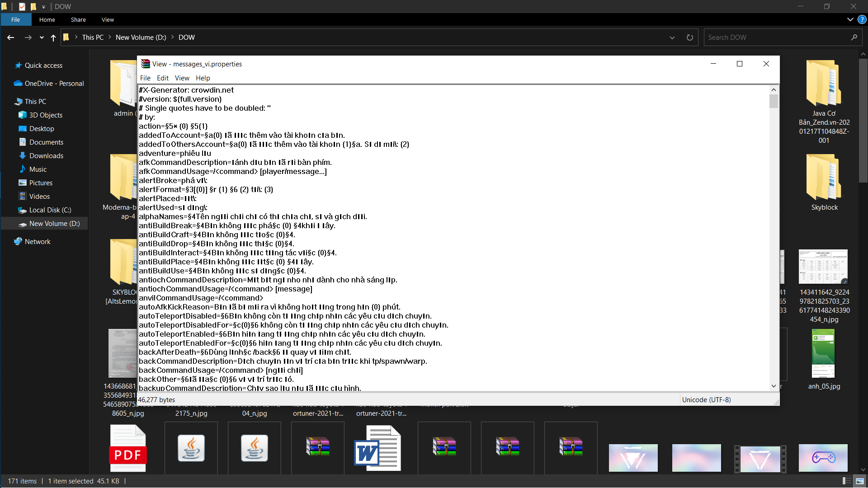Click the search magnifier icon
The width and height of the screenshot is (868, 488).
[854, 38]
